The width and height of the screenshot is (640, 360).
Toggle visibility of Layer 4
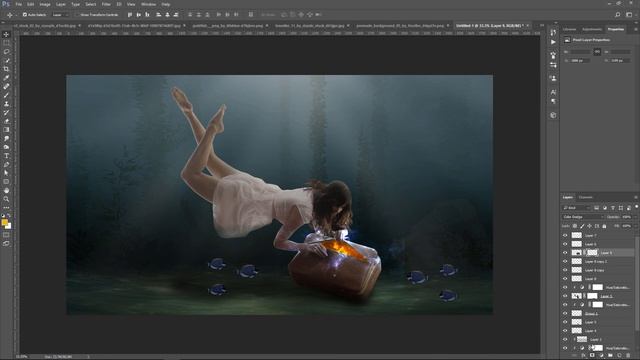click(565, 331)
